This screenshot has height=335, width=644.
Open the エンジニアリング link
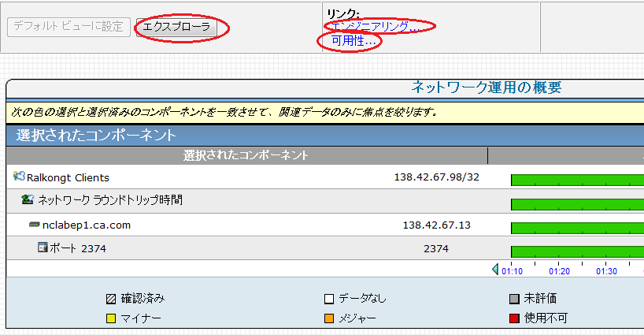375,26
